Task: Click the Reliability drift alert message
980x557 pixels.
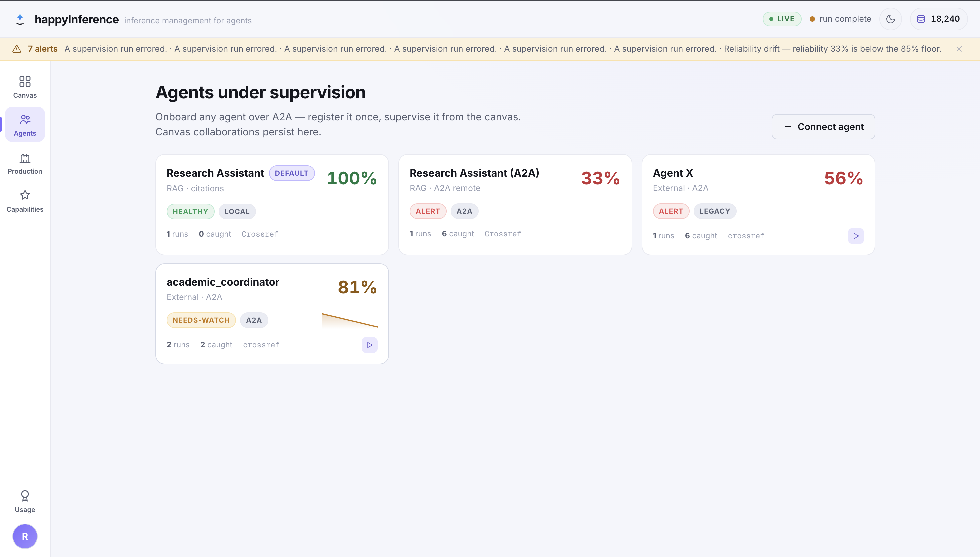Action: click(x=832, y=49)
